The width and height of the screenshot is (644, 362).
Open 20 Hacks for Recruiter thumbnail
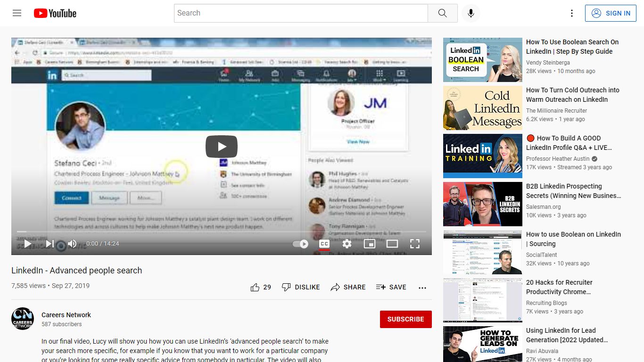click(x=483, y=300)
